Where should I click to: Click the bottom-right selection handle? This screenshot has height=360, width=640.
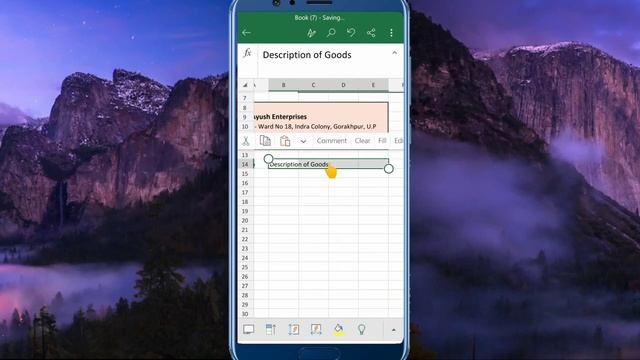[389, 169]
